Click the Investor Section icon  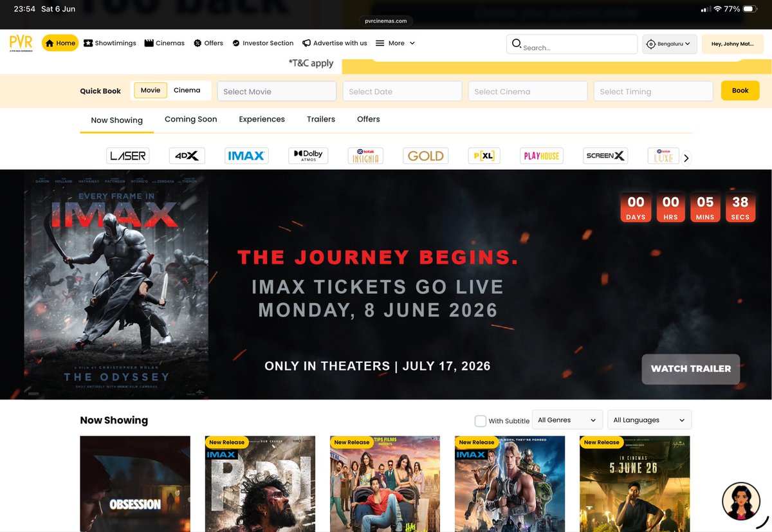pyautogui.click(x=236, y=43)
